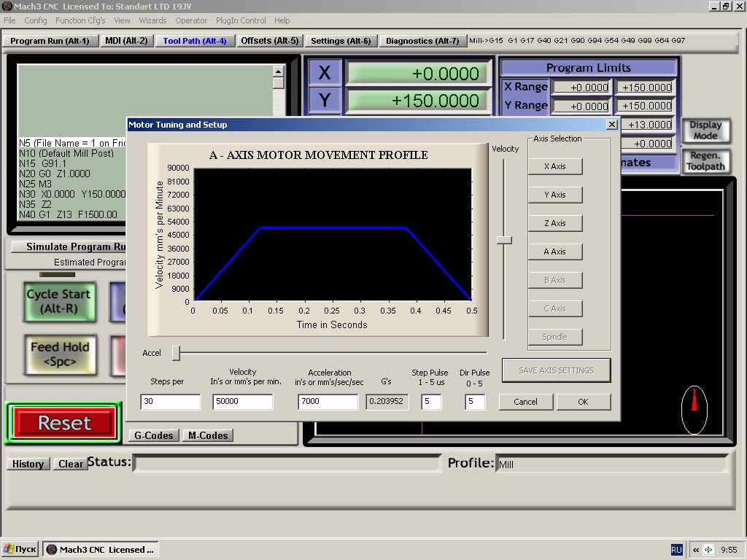Click the Reset emergency button

point(65,423)
